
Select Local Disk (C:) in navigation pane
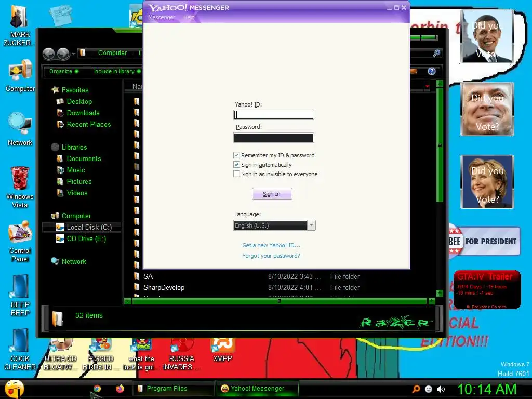(x=82, y=228)
